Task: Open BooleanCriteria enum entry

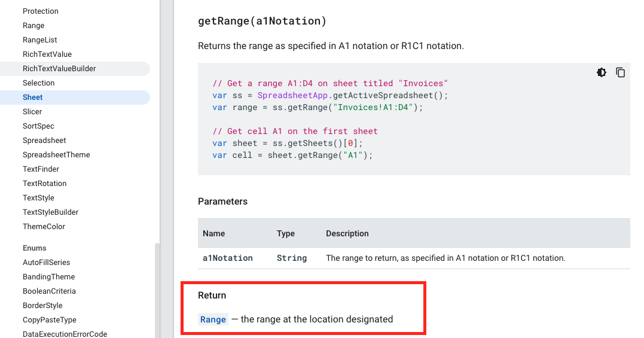Action: 49,291
